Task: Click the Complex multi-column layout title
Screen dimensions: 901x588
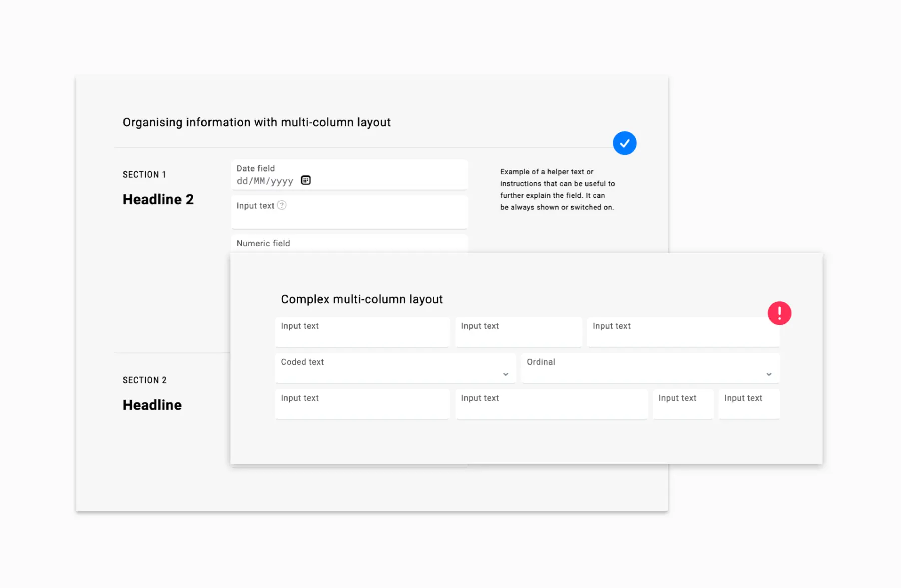Action: coord(361,299)
